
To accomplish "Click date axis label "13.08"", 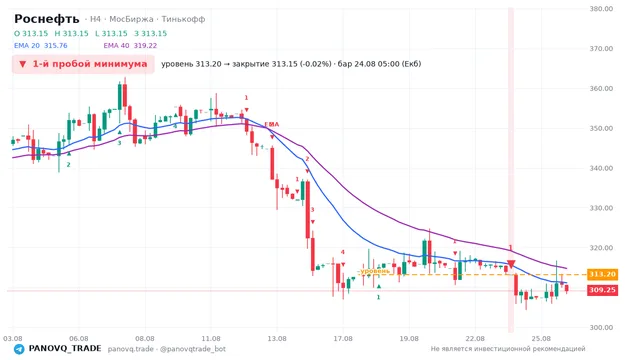I will [277, 339].
